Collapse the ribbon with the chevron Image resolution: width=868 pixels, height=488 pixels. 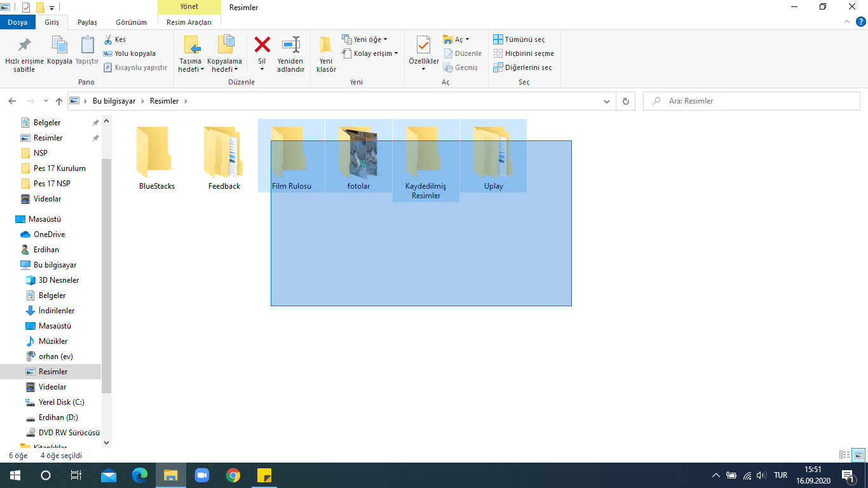click(846, 22)
